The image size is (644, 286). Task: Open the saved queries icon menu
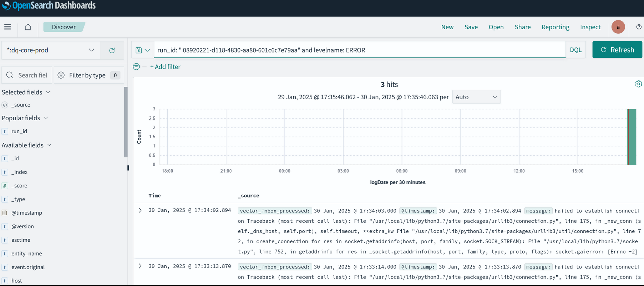142,50
